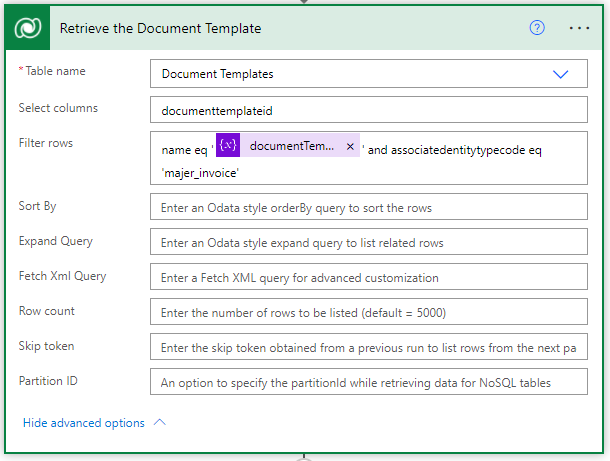
Task: Click the connector arrow below the card
Action: tap(305, 456)
